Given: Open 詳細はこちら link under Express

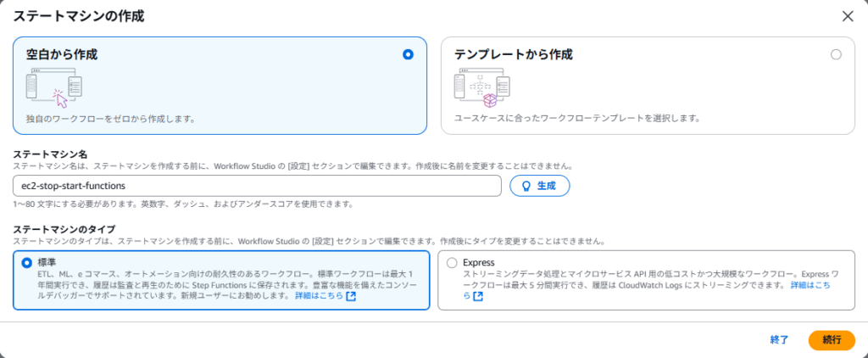Looking at the screenshot, I should click(810, 286).
